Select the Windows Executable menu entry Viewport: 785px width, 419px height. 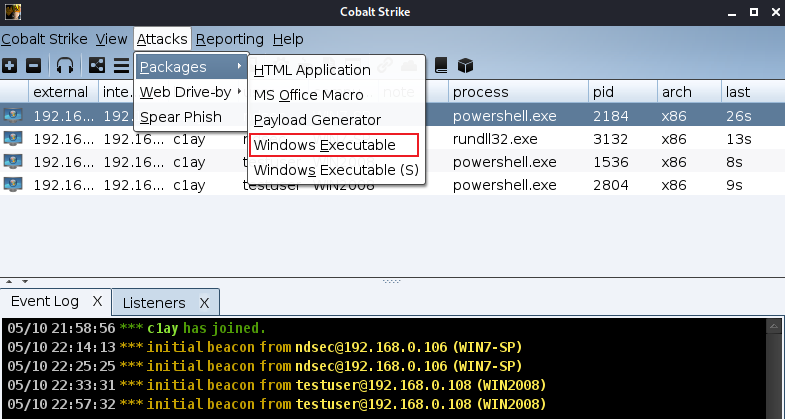[x=333, y=145]
